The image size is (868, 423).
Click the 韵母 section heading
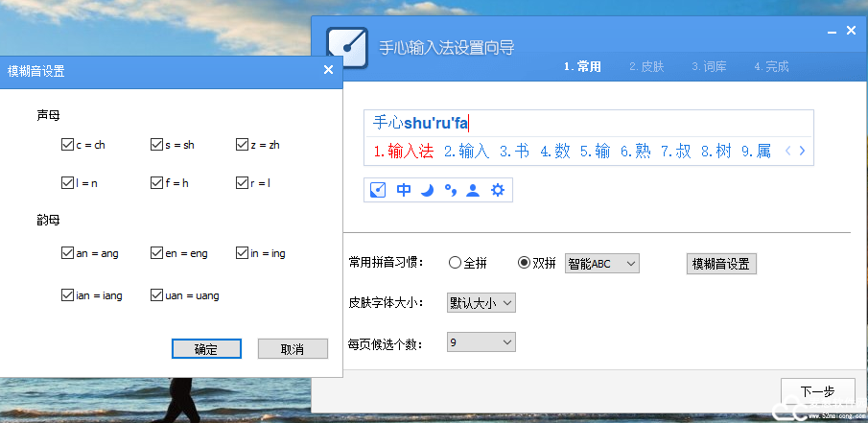click(48, 220)
